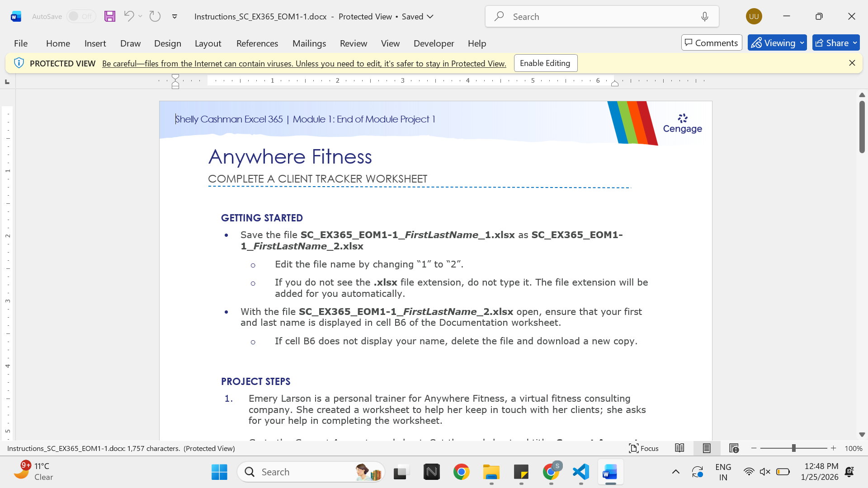This screenshot has width=868, height=488.
Task: Select the References tab
Action: [x=257, y=43]
